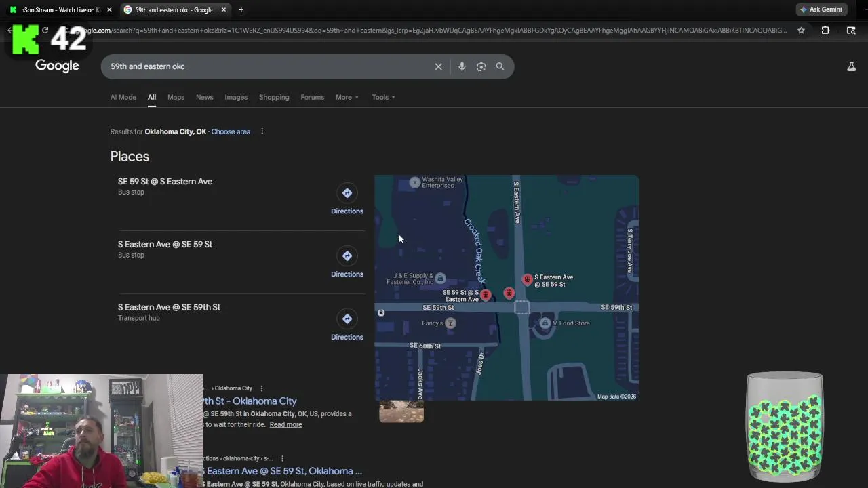Switch to Maps results tab

176,97
